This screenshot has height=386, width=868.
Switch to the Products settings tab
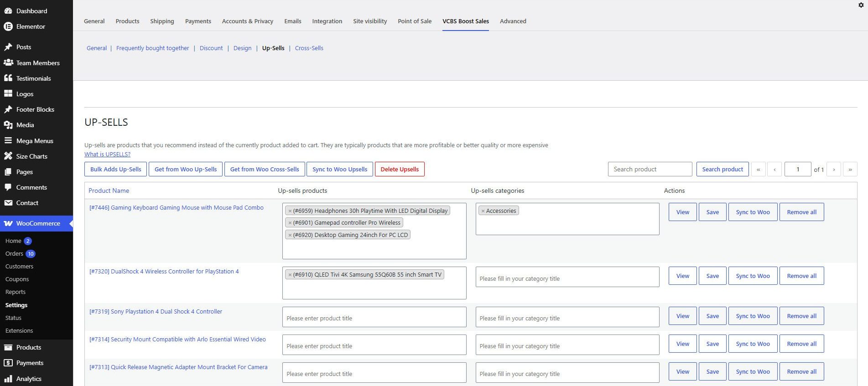tap(127, 21)
